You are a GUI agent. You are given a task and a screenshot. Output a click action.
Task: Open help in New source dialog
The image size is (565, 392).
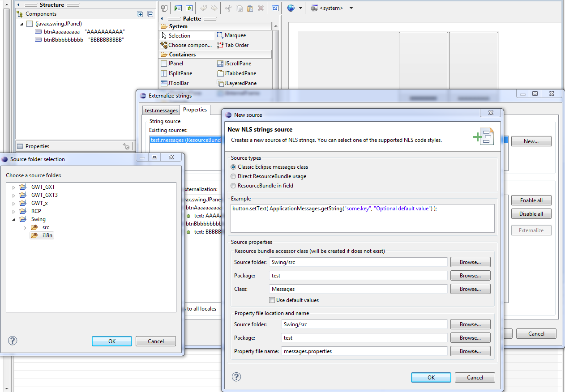coord(236,377)
